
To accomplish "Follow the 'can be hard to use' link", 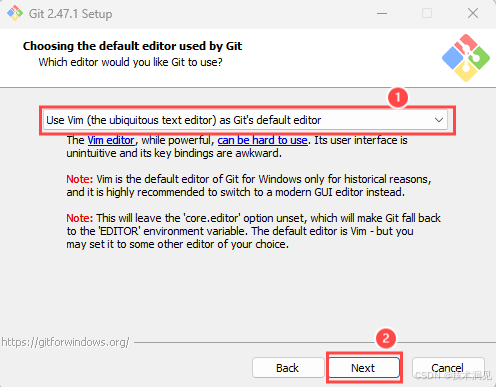I will (262, 140).
